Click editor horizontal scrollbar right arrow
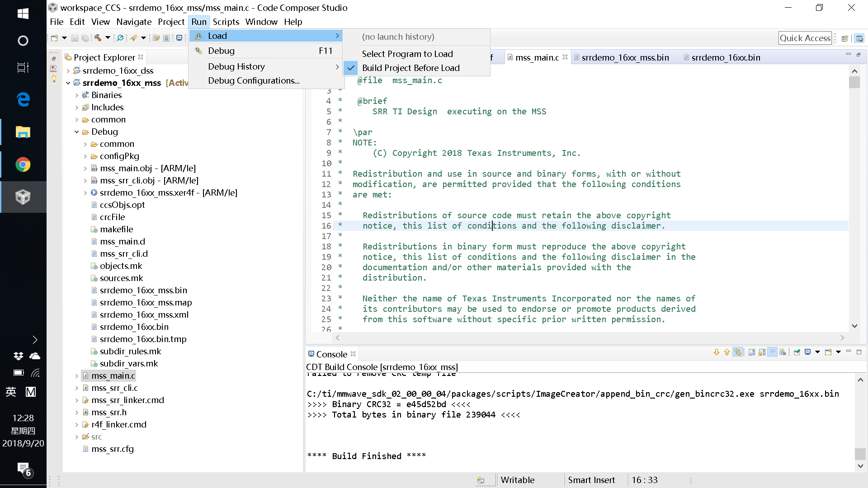Screen dimensions: 868x488 [x=842, y=338]
